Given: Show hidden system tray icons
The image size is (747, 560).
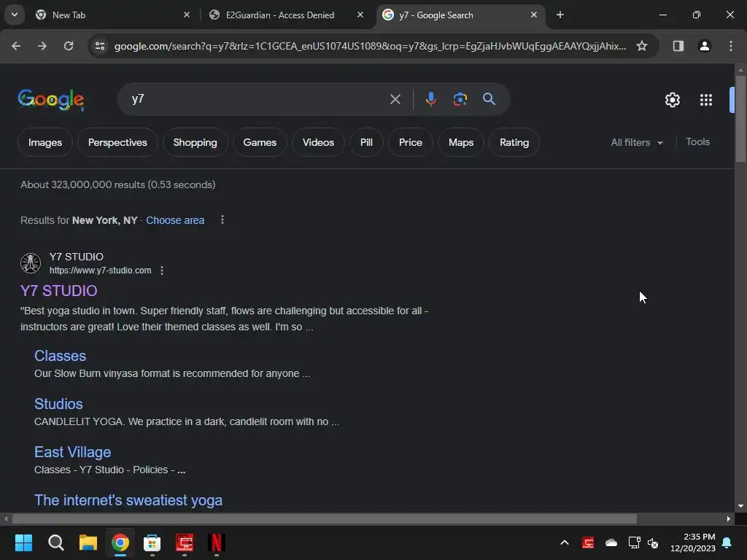Looking at the screenshot, I should pos(565,542).
